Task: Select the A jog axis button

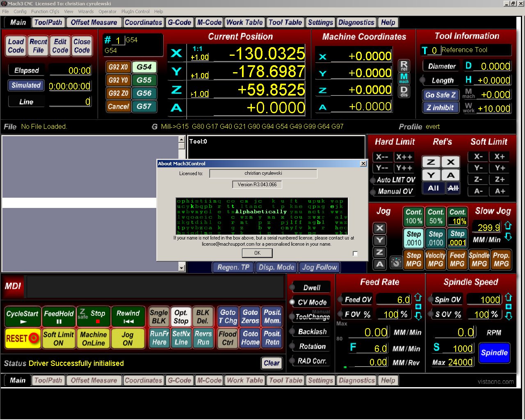Action: point(380,264)
